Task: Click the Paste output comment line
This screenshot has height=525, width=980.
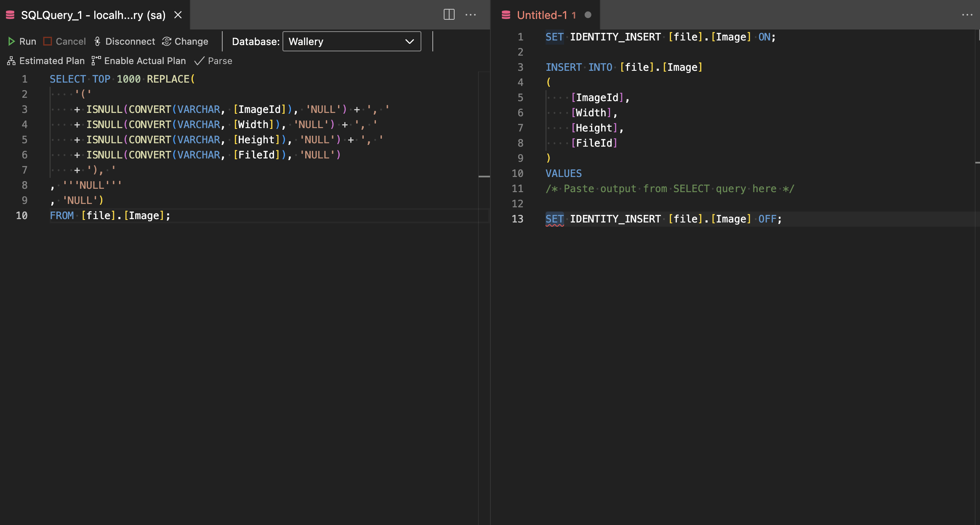Action: click(x=669, y=189)
